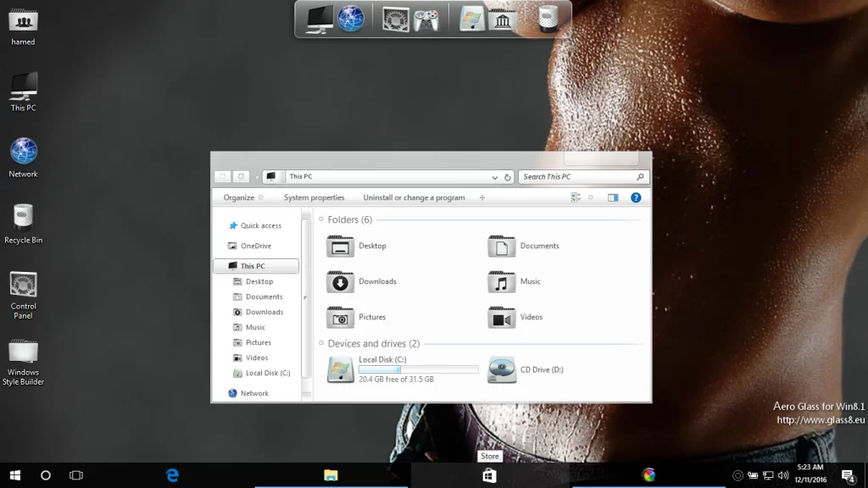Select Quick access in the navigation pane
The height and width of the screenshot is (488, 868).
[x=260, y=225]
